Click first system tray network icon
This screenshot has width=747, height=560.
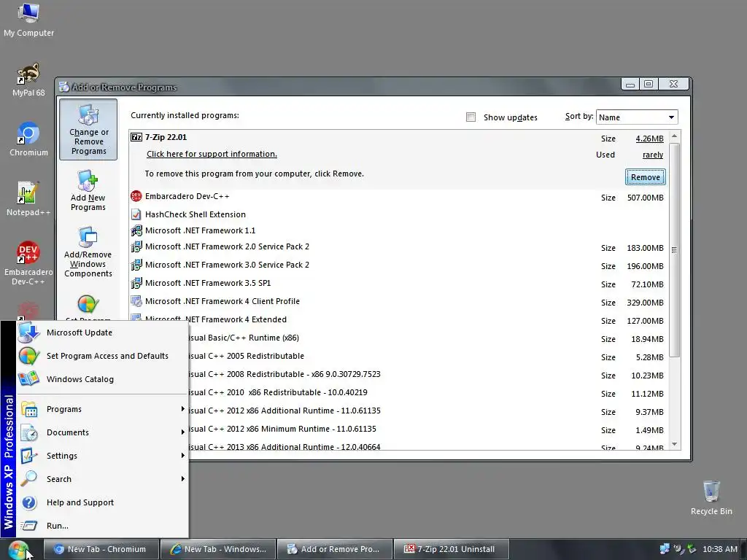point(665,549)
